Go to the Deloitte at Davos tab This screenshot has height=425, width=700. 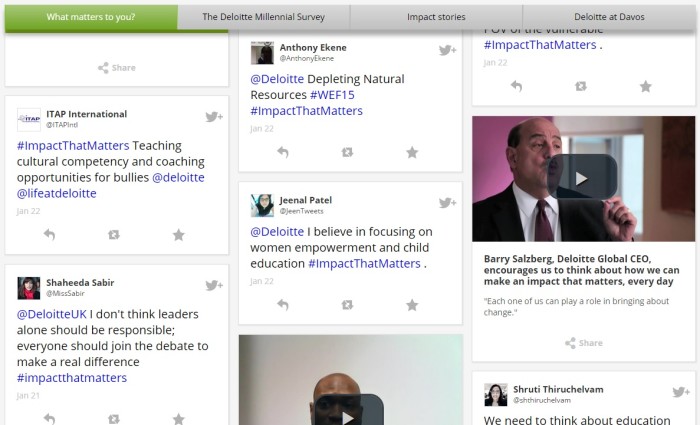[609, 17]
